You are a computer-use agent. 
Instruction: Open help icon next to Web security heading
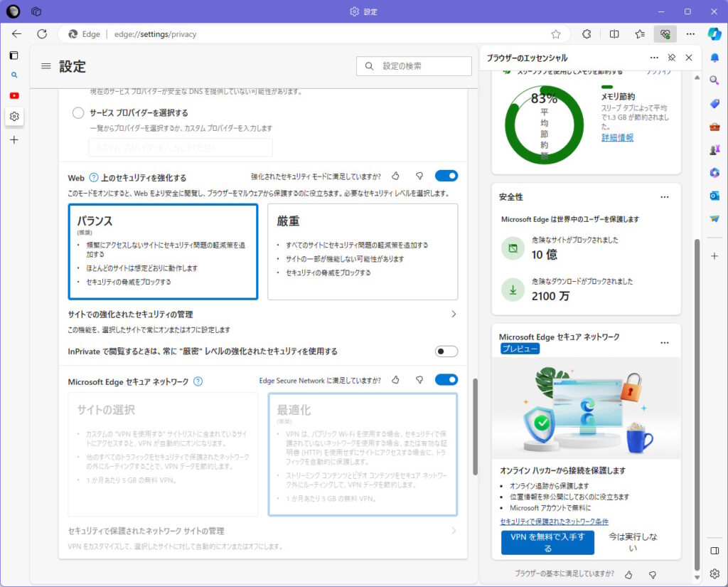[x=94, y=178]
